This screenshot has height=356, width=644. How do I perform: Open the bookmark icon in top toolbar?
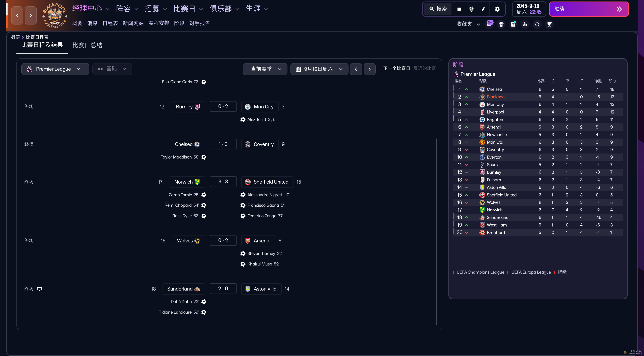pos(459,9)
